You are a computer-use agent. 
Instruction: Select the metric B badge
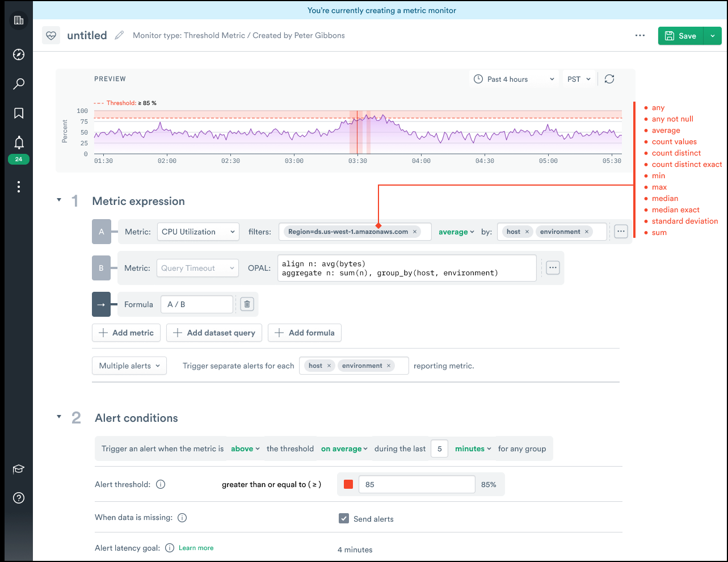pyautogui.click(x=102, y=268)
